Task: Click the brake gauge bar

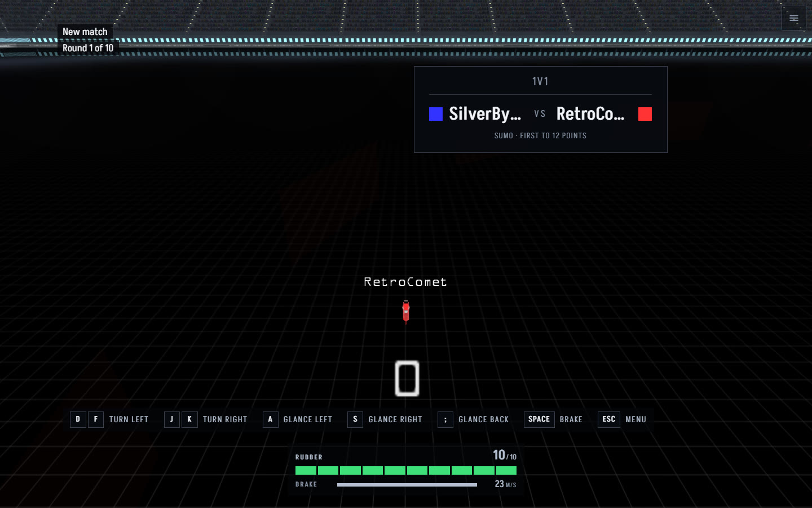Action: coord(407,484)
